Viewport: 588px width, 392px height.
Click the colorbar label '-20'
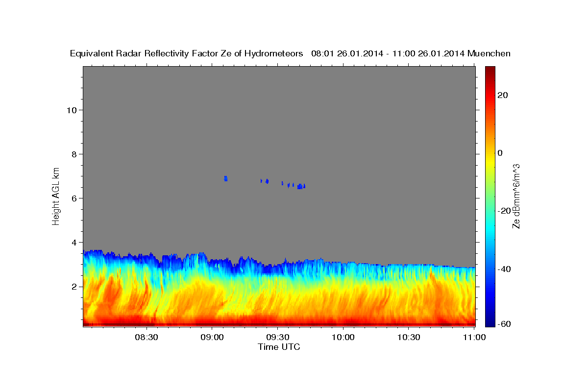(x=505, y=211)
